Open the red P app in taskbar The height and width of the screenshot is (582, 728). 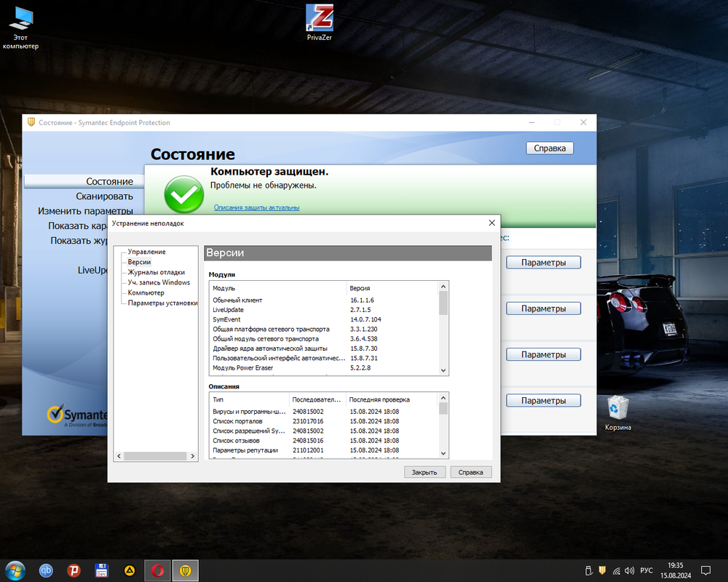click(x=74, y=570)
